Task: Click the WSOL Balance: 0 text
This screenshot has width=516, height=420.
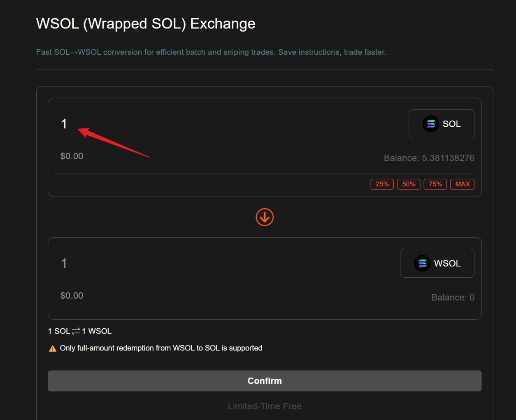Action: (453, 297)
